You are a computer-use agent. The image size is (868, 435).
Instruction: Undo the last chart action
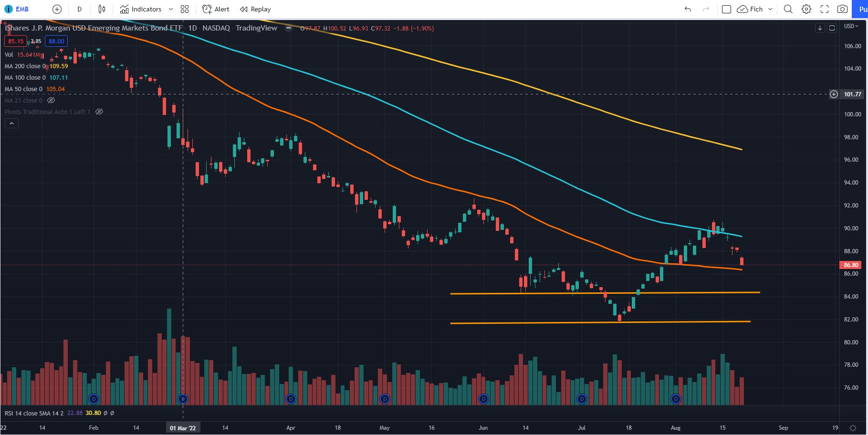(688, 9)
